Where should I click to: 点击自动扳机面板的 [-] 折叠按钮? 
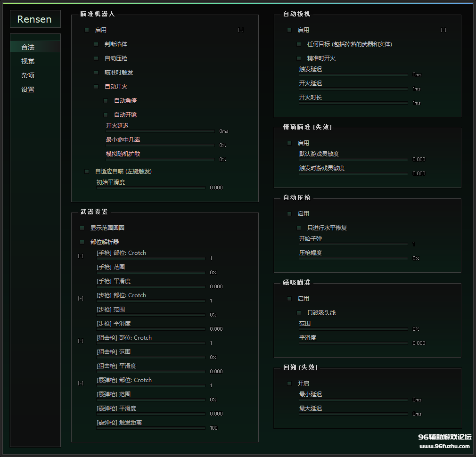(x=443, y=30)
